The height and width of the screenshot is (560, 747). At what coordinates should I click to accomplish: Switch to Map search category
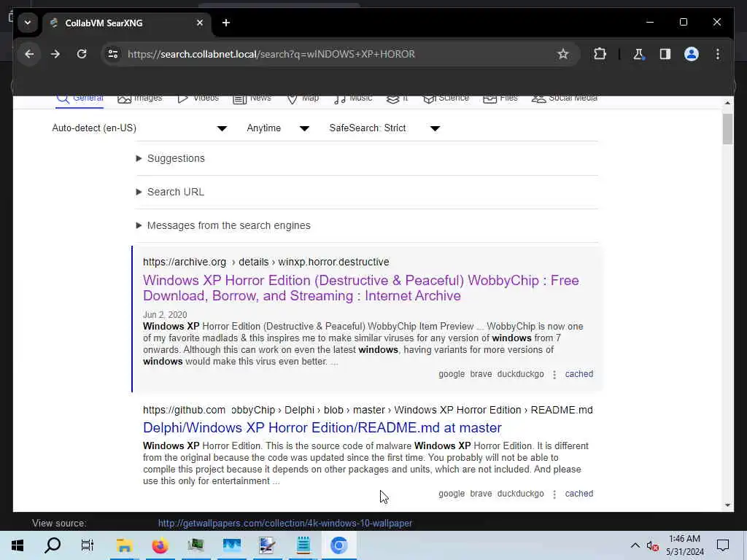click(303, 98)
